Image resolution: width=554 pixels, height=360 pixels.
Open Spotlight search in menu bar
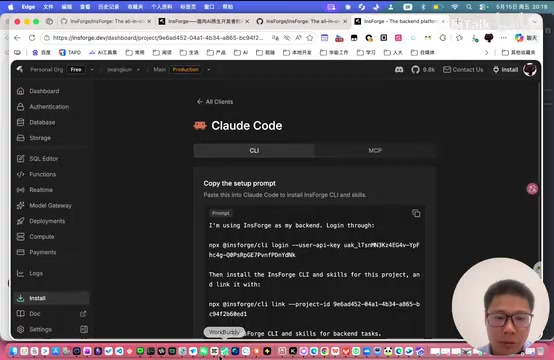pyautogui.click(x=469, y=7)
